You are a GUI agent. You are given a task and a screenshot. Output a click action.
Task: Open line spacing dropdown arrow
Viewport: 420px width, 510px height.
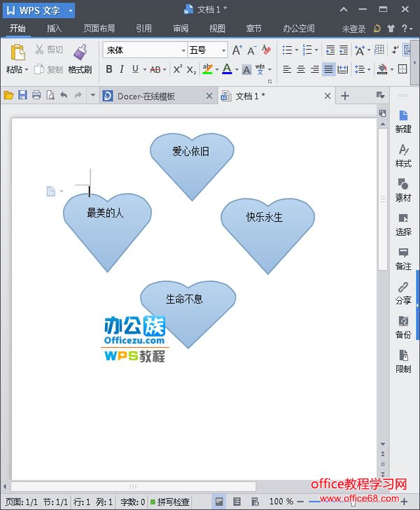tap(369, 69)
